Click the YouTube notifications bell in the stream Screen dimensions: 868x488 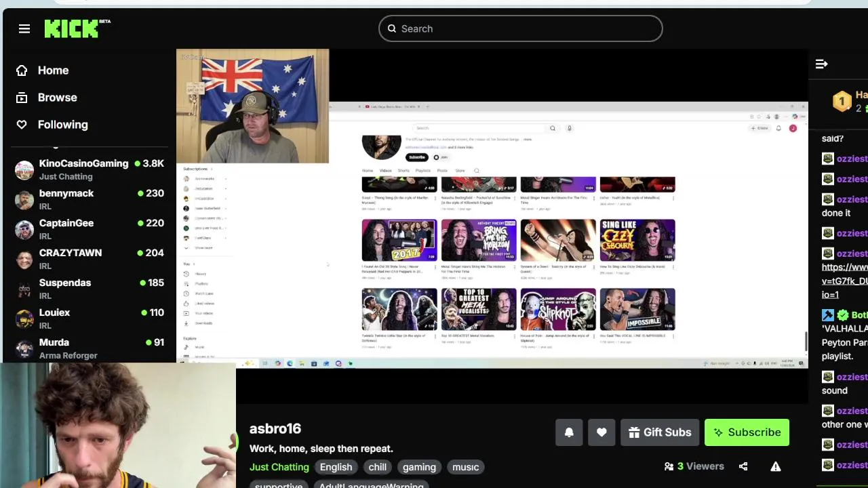pyautogui.click(x=778, y=128)
